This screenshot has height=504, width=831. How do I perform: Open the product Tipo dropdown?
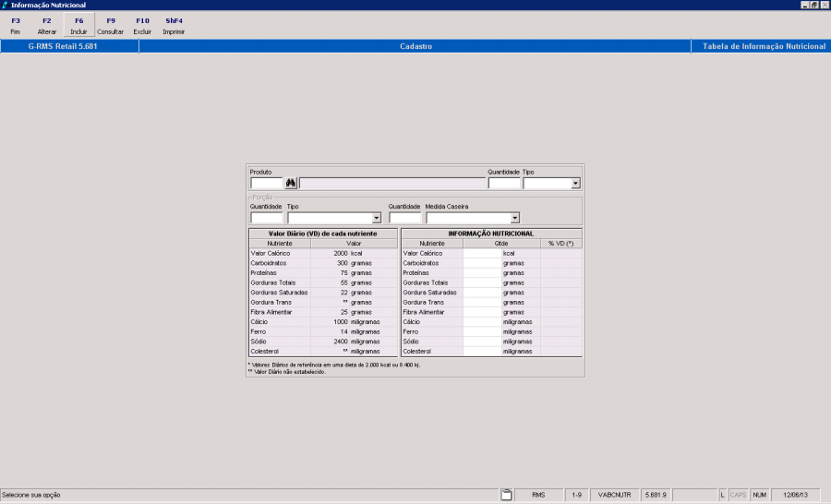click(x=575, y=184)
